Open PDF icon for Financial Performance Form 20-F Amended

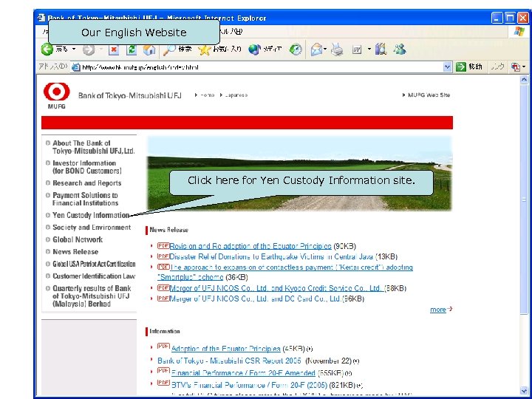tap(163, 371)
